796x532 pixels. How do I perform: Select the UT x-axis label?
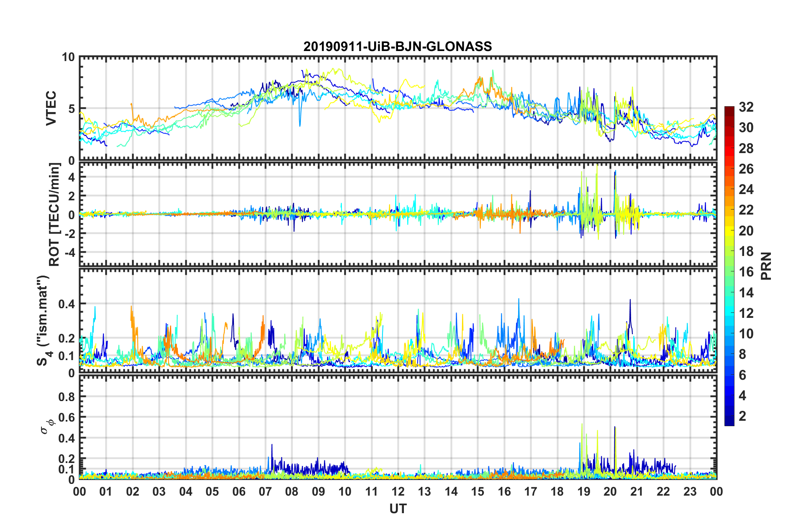tap(398, 509)
